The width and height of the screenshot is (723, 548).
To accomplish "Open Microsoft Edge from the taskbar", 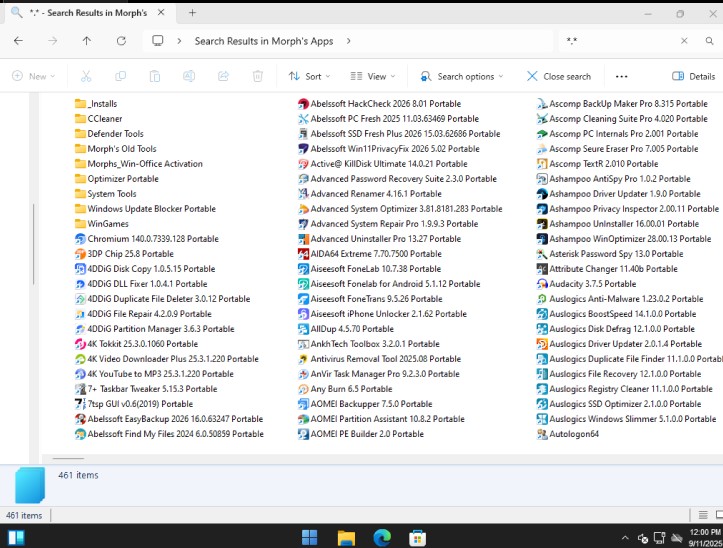I will point(382,537).
